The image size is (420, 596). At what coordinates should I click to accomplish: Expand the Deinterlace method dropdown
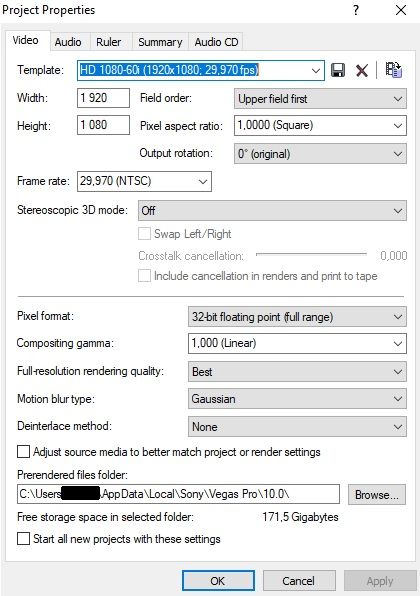coord(297,427)
